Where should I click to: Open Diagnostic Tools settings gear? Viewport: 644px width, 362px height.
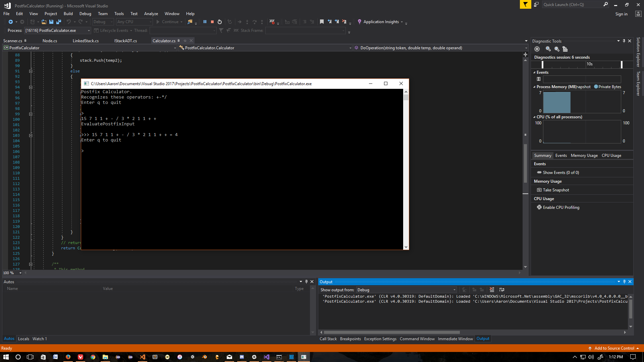coord(537,49)
